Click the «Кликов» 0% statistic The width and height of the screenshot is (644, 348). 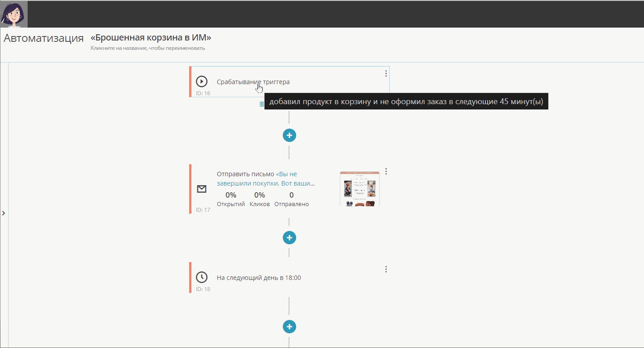click(x=260, y=199)
